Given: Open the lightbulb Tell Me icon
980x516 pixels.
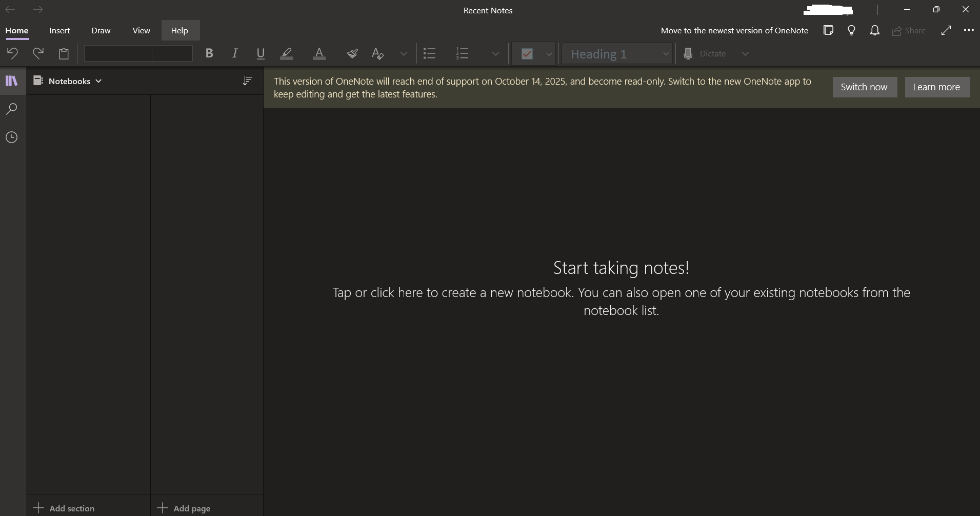Looking at the screenshot, I should click(x=851, y=30).
